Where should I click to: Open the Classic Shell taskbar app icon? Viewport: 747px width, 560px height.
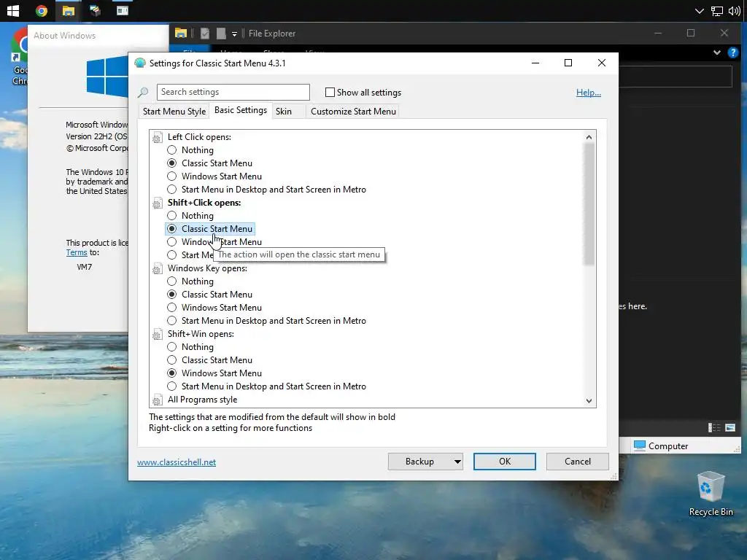[x=96, y=10]
